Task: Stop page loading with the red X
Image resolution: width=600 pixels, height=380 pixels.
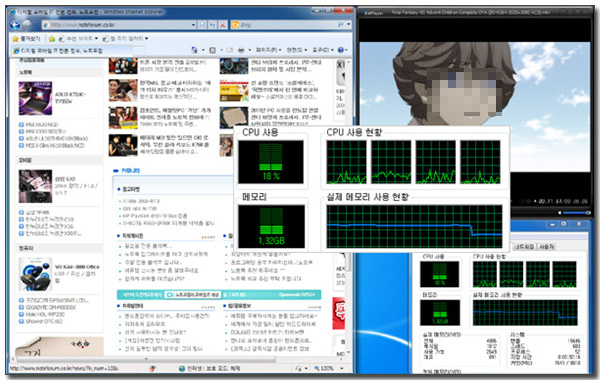Action: coord(222,25)
